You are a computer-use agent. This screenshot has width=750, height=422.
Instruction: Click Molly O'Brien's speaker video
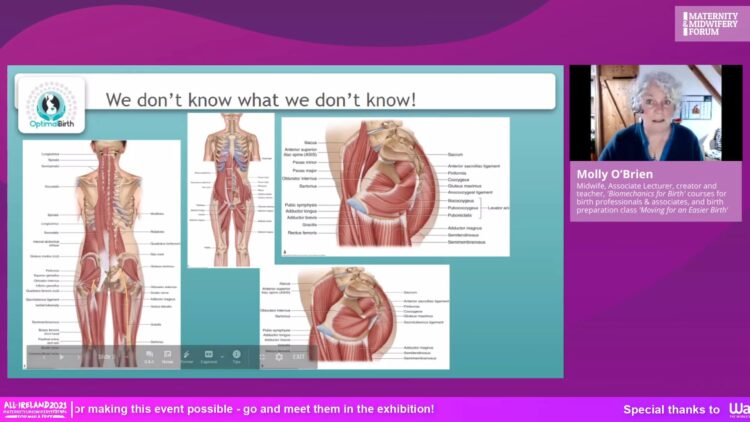pos(656,112)
